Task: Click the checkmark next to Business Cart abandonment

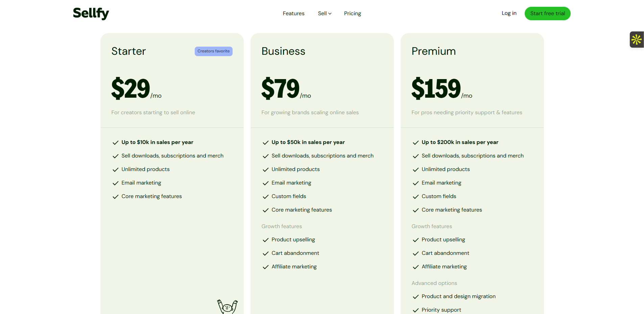Action: click(x=265, y=253)
